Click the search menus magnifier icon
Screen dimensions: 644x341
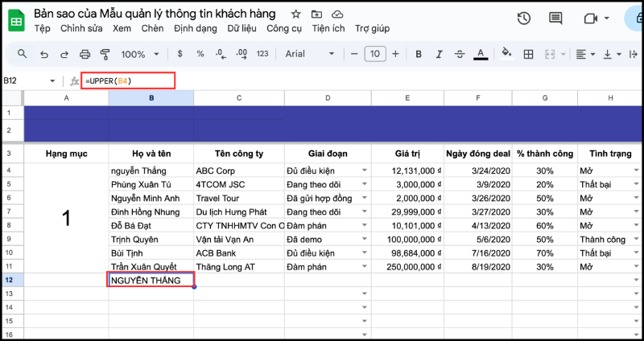[x=23, y=54]
